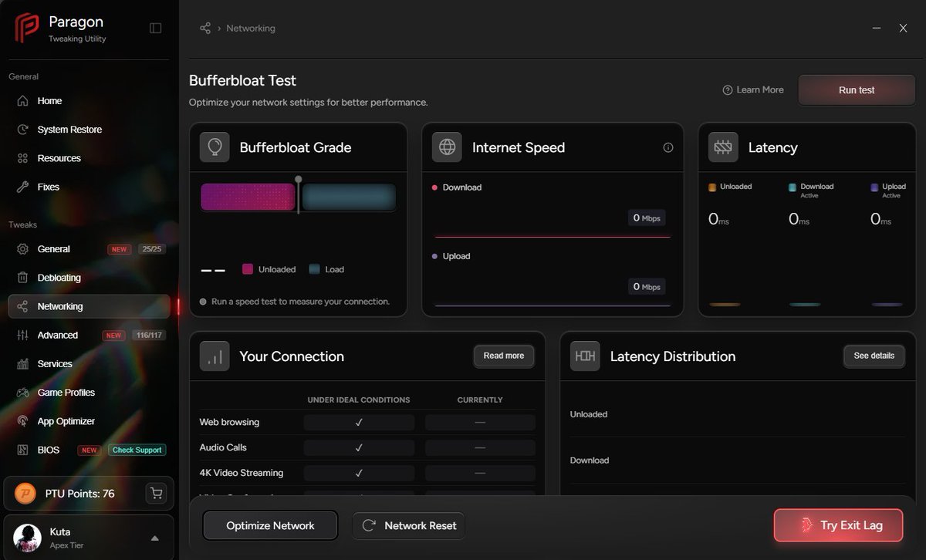This screenshot has height=560, width=926.
Task: Click the Try Exit Lag button
Action: click(838, 525)
